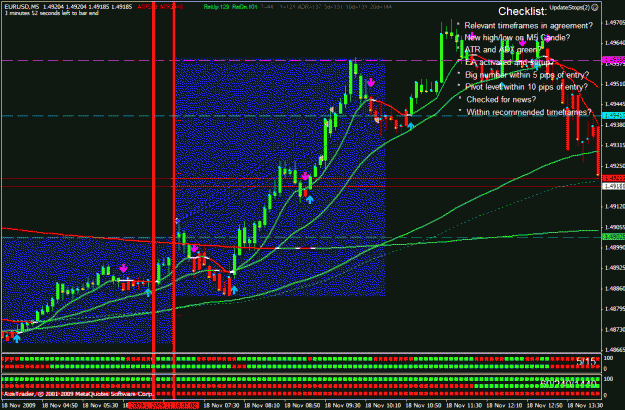
Task: Click the 18 Nov 08:10 time axis label
Action: tap(260, 406)
